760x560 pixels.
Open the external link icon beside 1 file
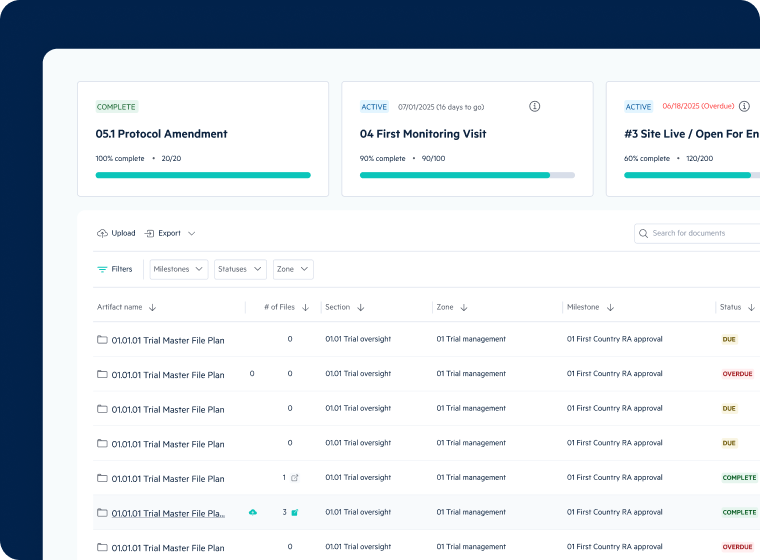[x=294, y=478]
